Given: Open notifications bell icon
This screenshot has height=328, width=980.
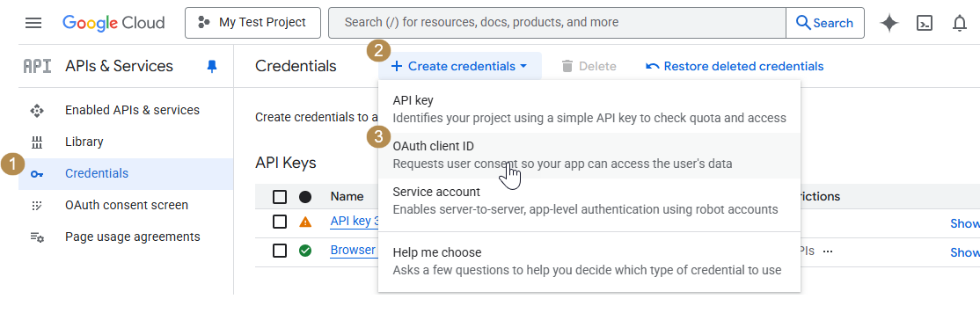Looking at the screenshot, I should tap(960, 23).
